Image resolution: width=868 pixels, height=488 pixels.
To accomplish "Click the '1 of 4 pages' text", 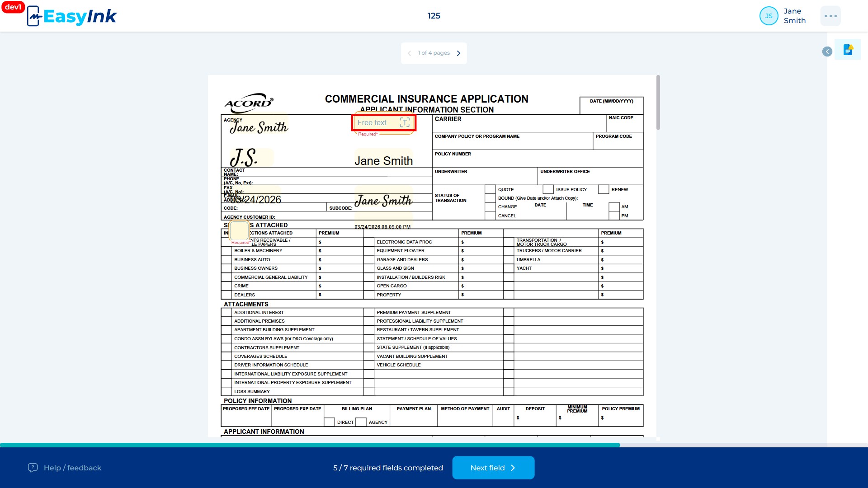I will (434, 53).
